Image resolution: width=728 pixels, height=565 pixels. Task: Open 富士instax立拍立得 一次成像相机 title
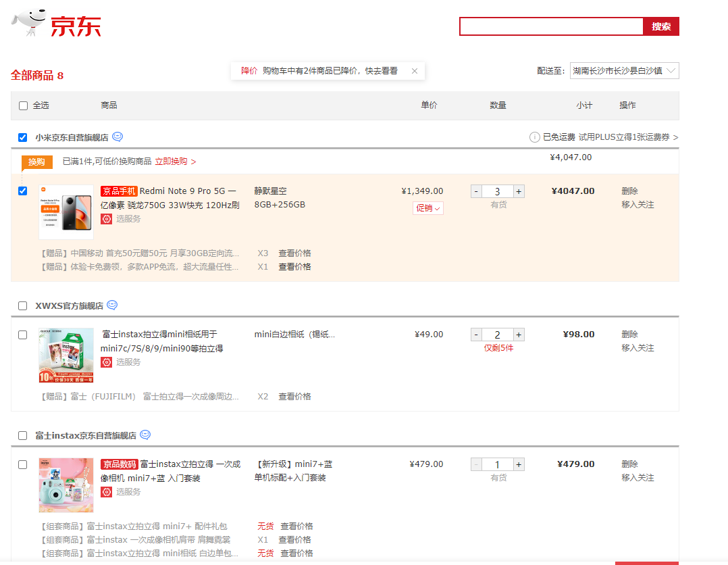pos(170,470)
